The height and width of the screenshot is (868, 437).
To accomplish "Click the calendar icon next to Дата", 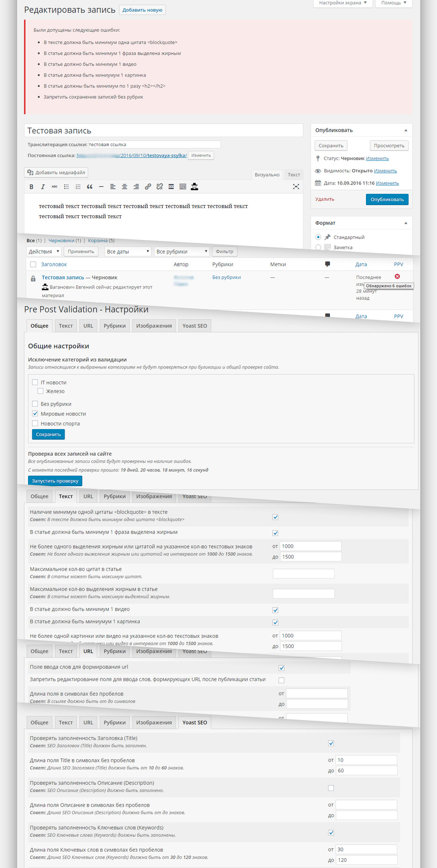I will (x=318, y=183).
